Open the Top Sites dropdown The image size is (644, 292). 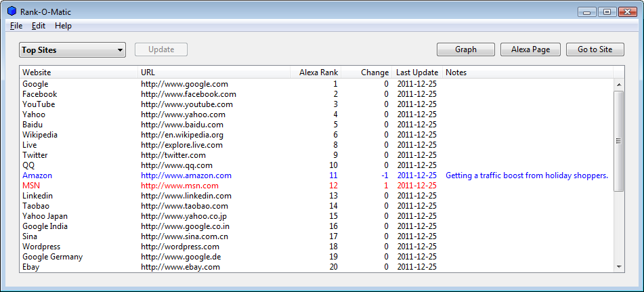(x=72, y=50)
